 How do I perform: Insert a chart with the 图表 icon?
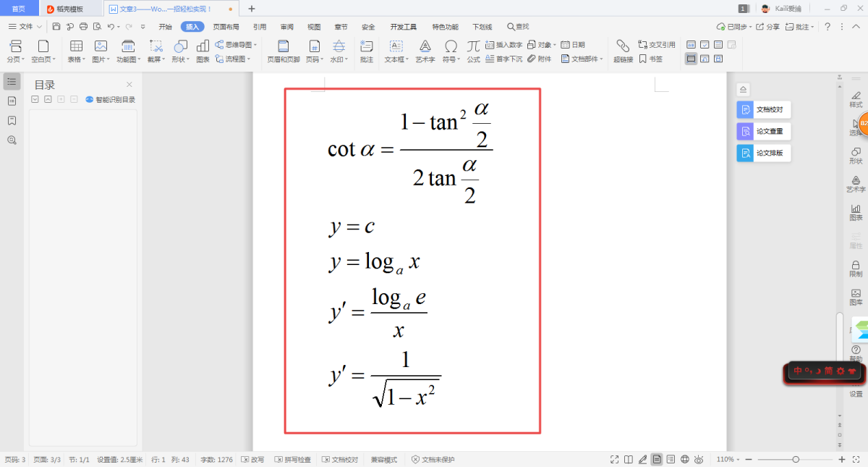point(203,51)
